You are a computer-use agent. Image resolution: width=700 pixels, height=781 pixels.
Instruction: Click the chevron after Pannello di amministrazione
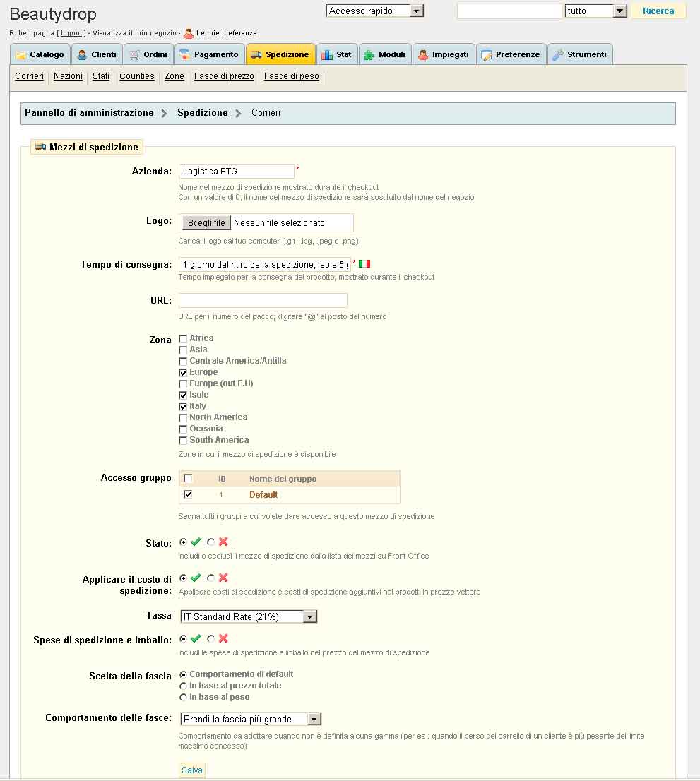164,113
